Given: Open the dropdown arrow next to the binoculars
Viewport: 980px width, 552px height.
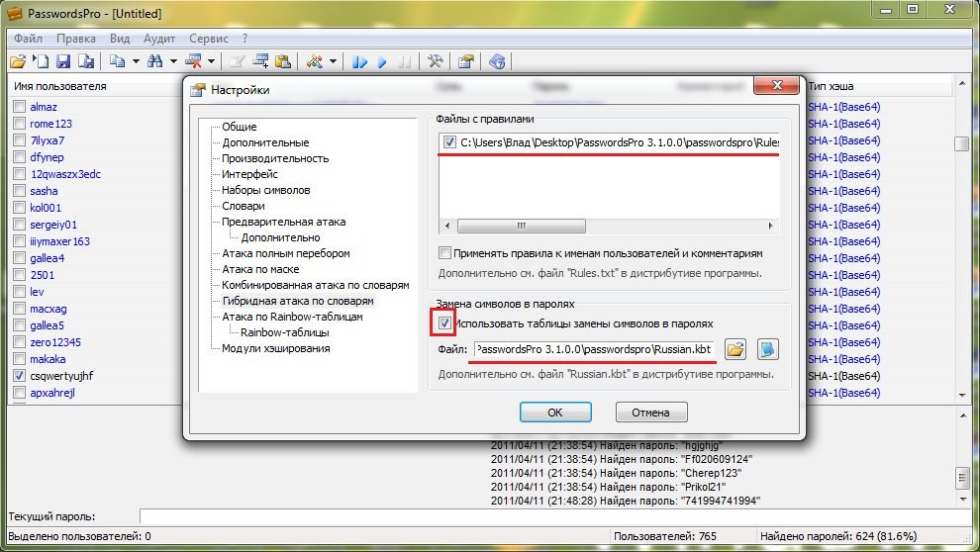Looking at the screenshot, I should pyautogui.click(x=173, y=61).
